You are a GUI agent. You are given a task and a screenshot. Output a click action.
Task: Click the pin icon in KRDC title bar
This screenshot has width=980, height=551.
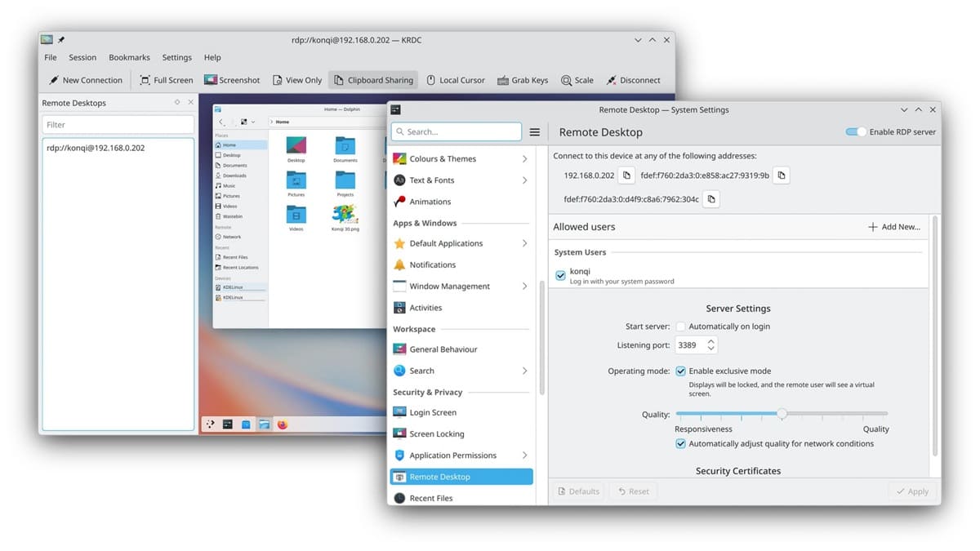[61, 39]
